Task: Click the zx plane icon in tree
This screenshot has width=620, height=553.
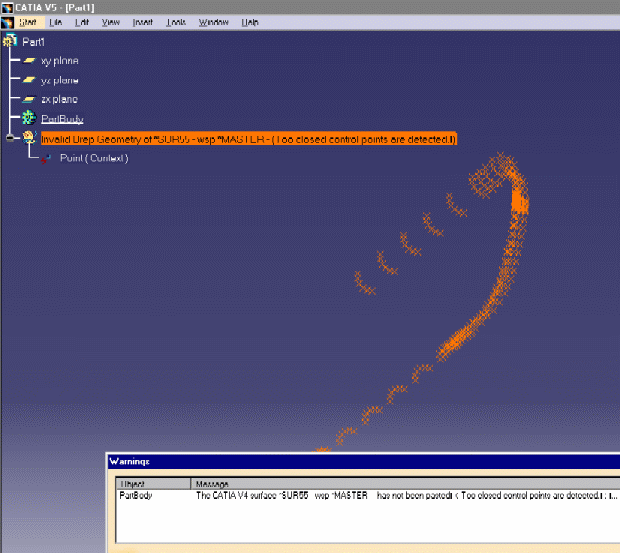Action: (x=30, y=99)
